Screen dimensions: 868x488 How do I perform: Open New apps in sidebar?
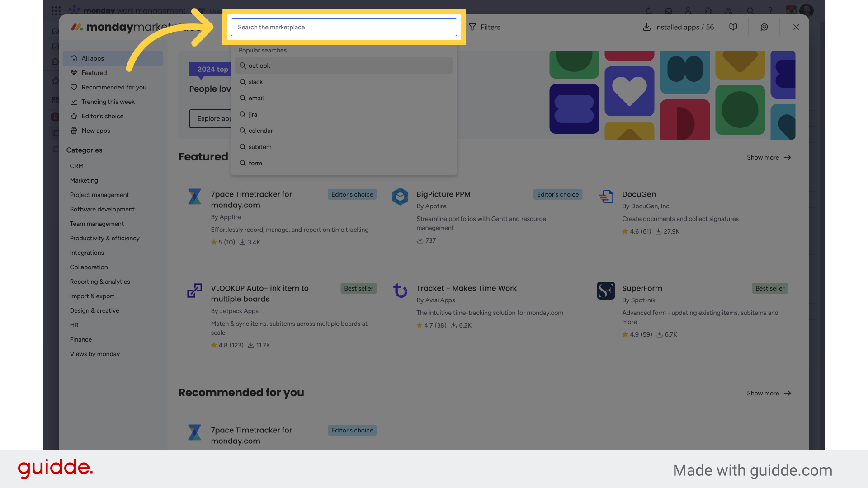[x=113, y=131]
